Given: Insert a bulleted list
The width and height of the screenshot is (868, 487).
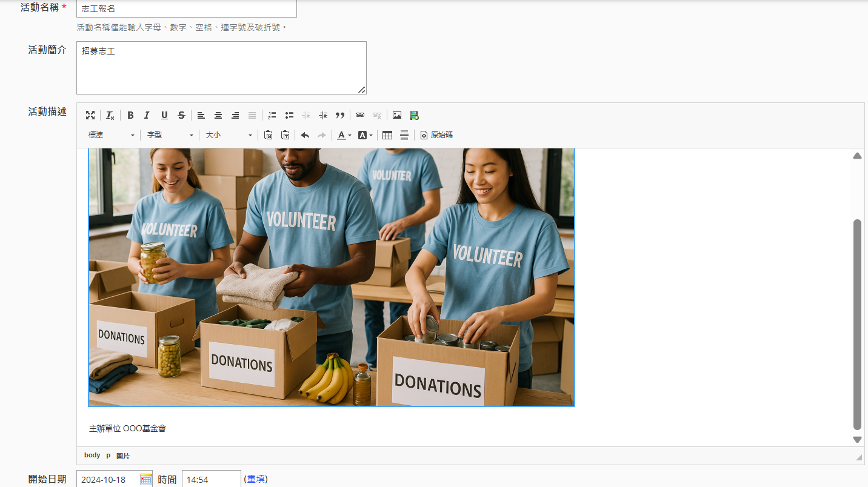Looking at the screenshot, I should pos(289,115).
